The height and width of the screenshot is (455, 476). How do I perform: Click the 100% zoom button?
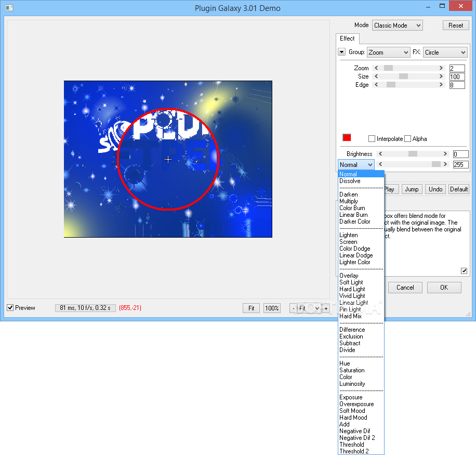point(272,308)
